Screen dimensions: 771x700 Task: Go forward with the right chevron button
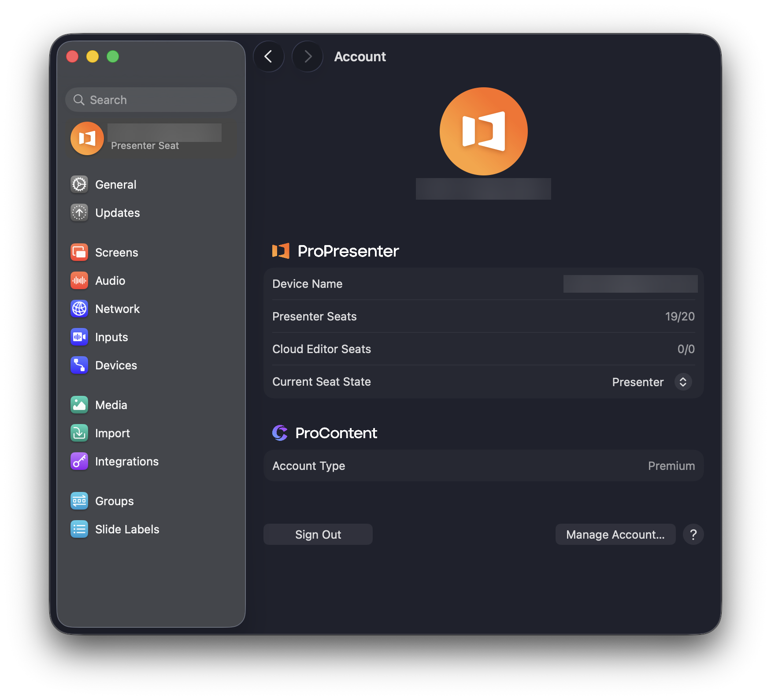point(308,56)
